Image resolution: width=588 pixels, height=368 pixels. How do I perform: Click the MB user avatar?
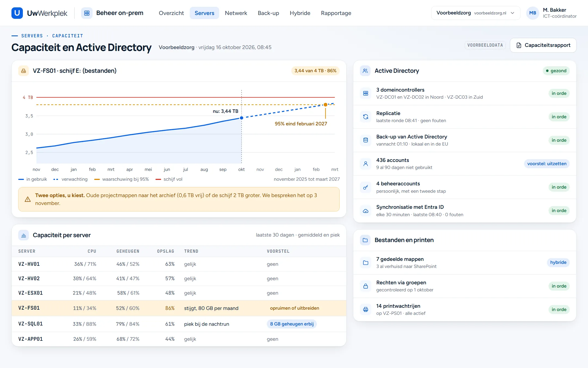(x=533, y=13)
